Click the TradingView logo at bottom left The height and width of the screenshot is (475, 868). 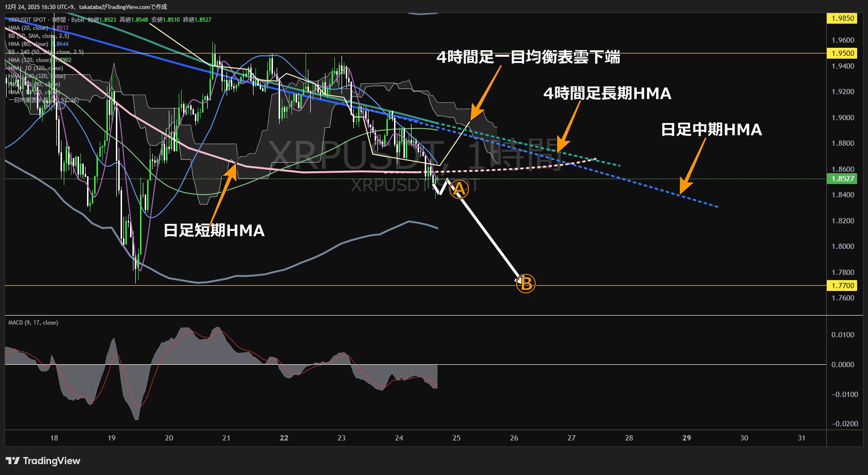coord(42,460)
